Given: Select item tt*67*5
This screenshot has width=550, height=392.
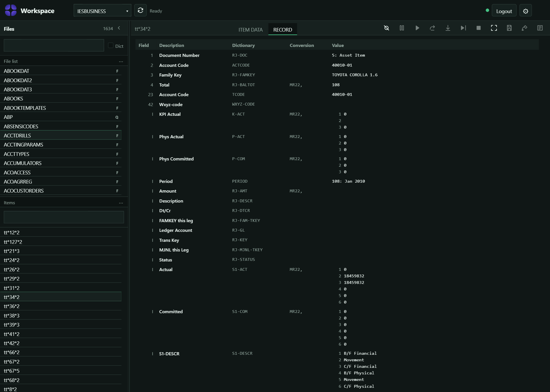Looking at the screenshot, I should [61, 371].
